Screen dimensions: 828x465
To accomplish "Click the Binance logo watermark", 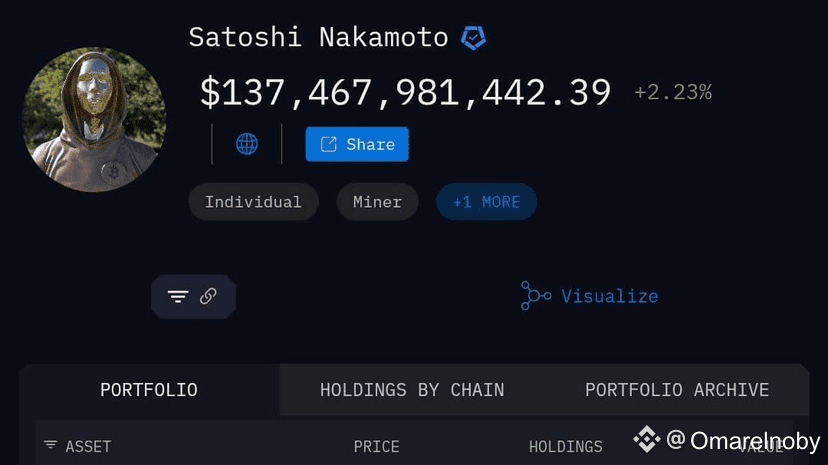I will [x=646, y=440].
